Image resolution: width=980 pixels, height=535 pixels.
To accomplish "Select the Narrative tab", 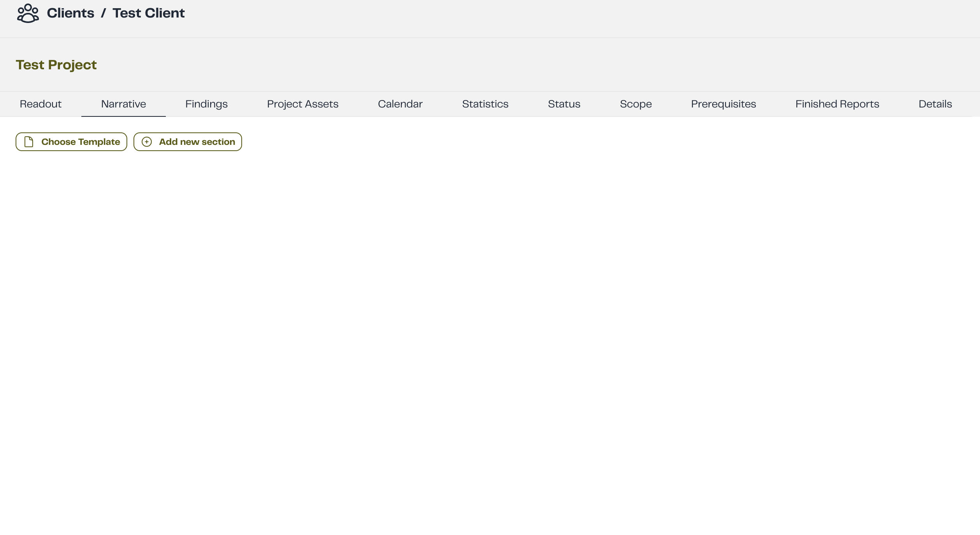I will pyautogui.click(x=123, y=104).
